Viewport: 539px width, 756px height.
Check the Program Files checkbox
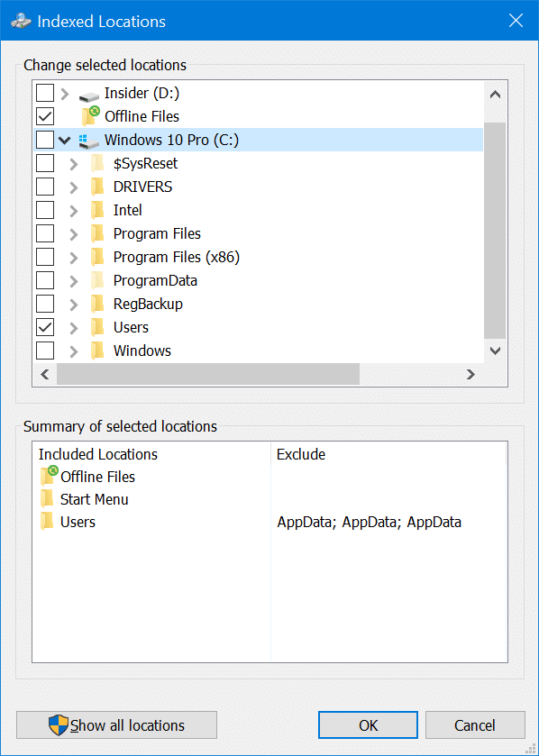tap(45, 234)
